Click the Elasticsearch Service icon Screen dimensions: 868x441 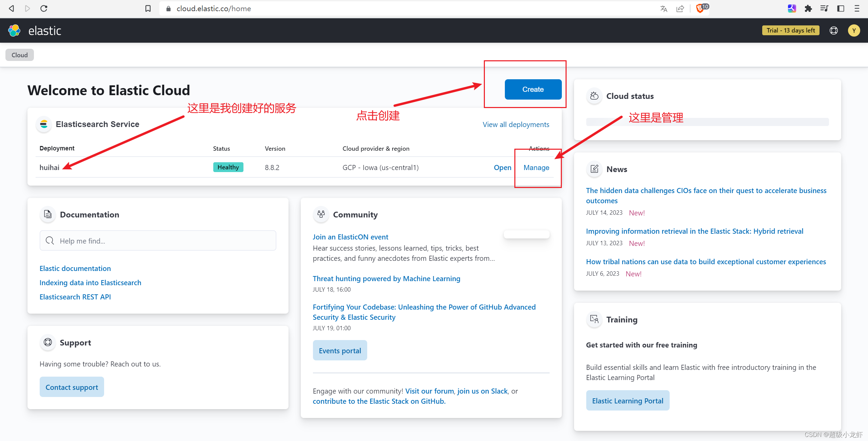coord(44,124)
